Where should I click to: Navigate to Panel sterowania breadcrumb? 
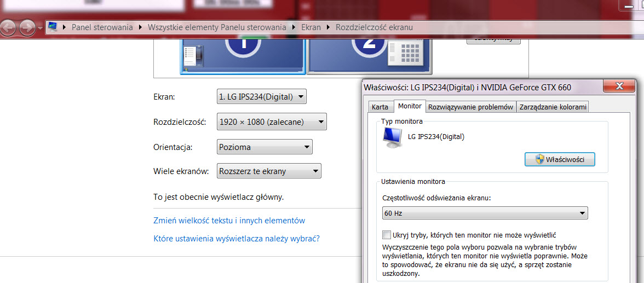tap(102, 27)
